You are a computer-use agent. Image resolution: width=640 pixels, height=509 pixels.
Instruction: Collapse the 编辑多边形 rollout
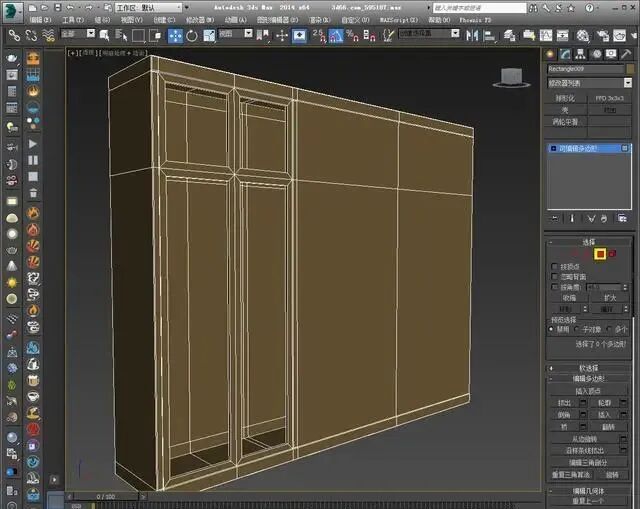pyautogui.click(x=589, y=379)
